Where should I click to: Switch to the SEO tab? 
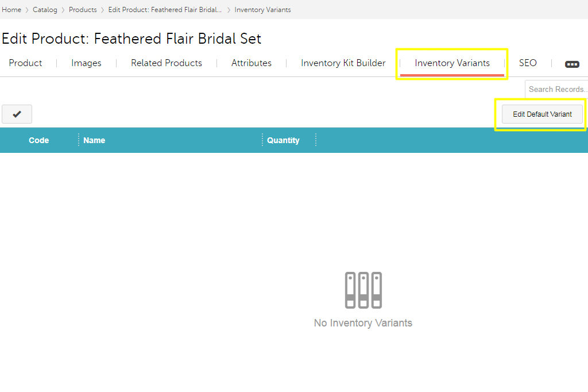coord(528,63)
